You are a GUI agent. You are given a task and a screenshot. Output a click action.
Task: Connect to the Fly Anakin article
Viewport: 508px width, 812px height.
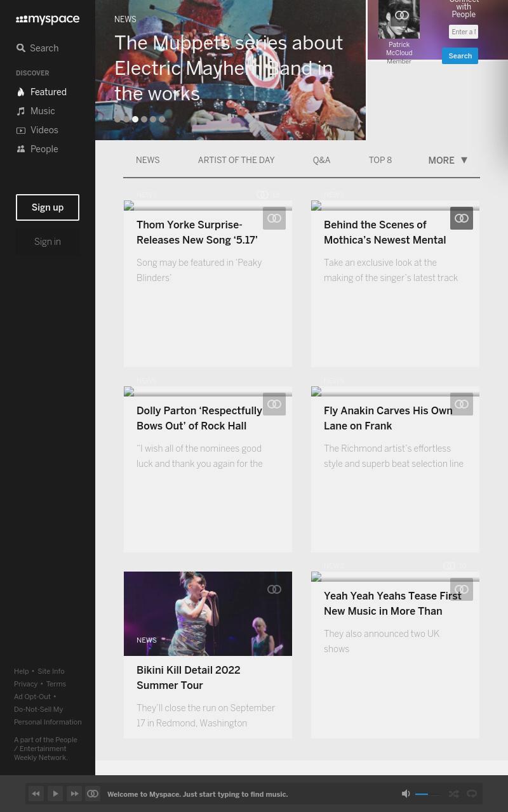coord(462,404)
